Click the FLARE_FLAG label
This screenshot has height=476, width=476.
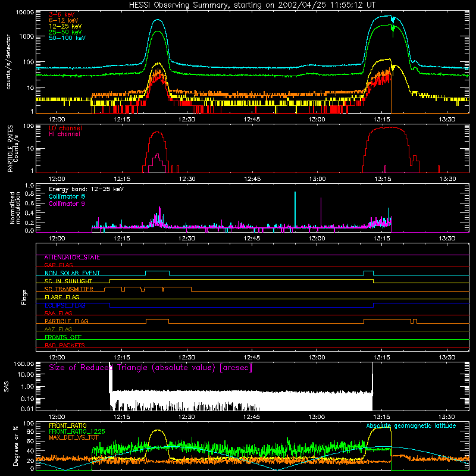[x=62, y=297]
